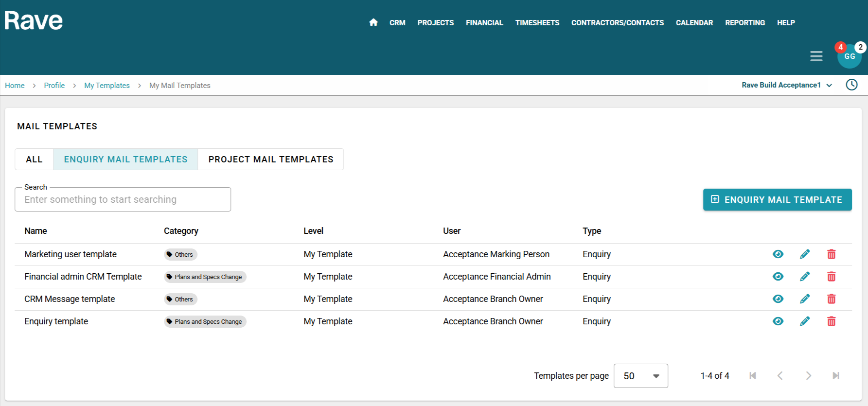Click the home icon in navigation bar
This screenshot has height=406, width=868.
373,22
